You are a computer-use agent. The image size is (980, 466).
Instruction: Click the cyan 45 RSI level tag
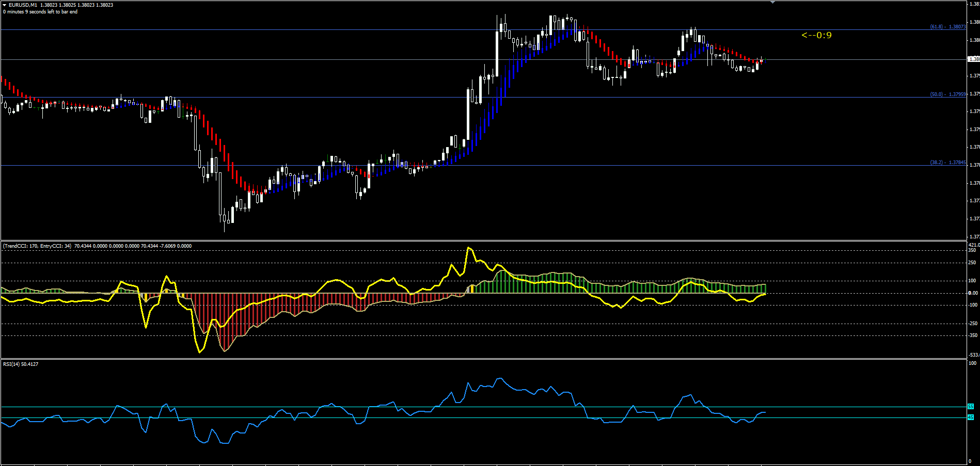tap(970, 417)
